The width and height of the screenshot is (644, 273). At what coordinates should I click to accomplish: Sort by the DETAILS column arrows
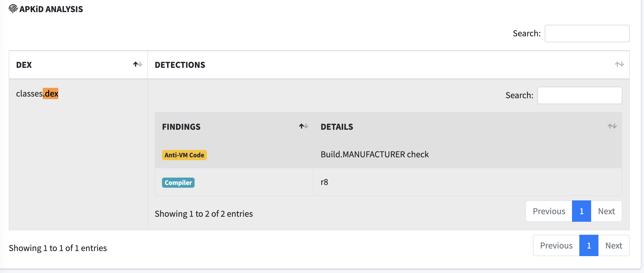(612, 126)
